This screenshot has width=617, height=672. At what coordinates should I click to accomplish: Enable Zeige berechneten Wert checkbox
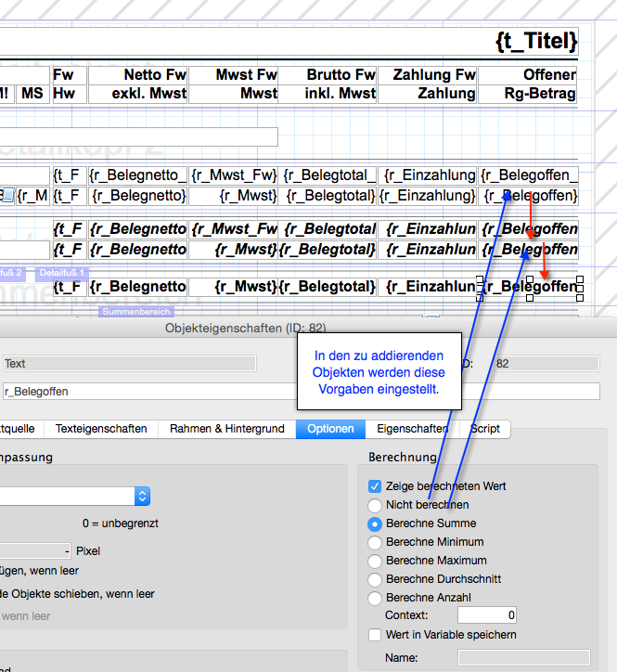coord(375,486)
